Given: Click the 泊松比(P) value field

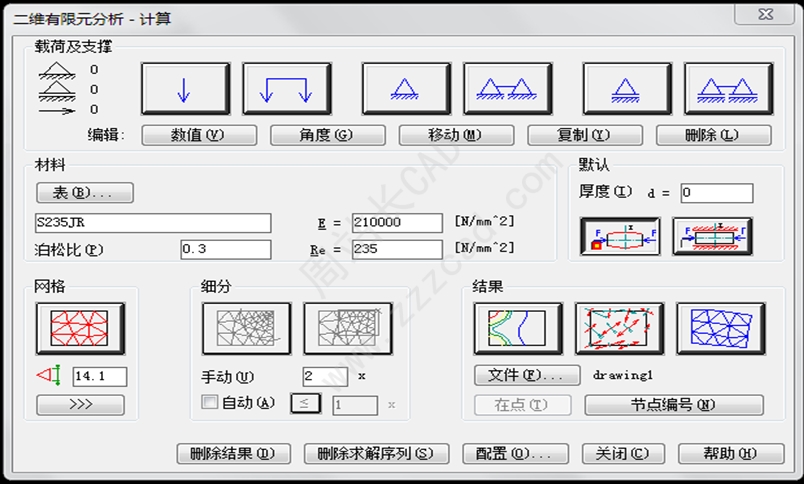Looking at the screenshot, I should tap(225, 249).
